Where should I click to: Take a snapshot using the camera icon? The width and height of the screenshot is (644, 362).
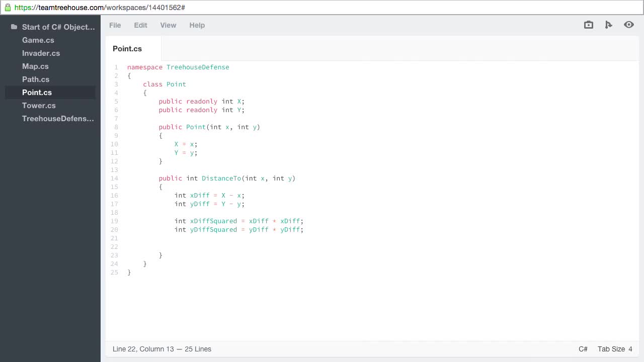click(x=588, y=25)
